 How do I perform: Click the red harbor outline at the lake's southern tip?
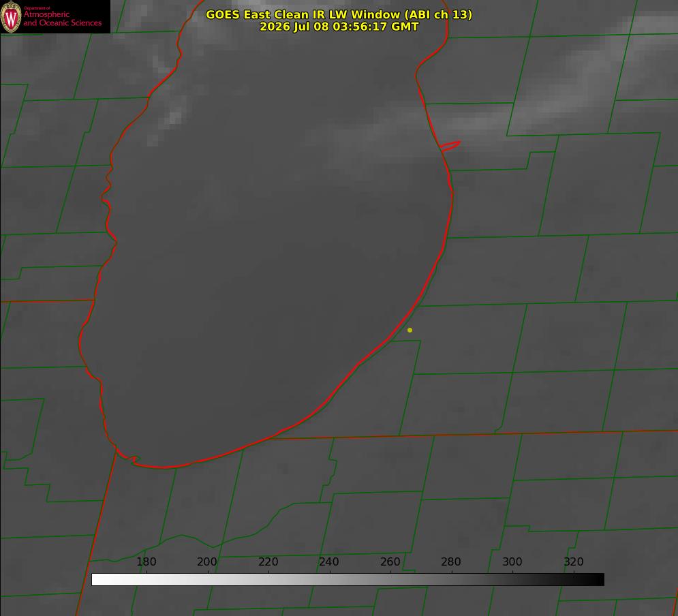(x=128, y=458)
